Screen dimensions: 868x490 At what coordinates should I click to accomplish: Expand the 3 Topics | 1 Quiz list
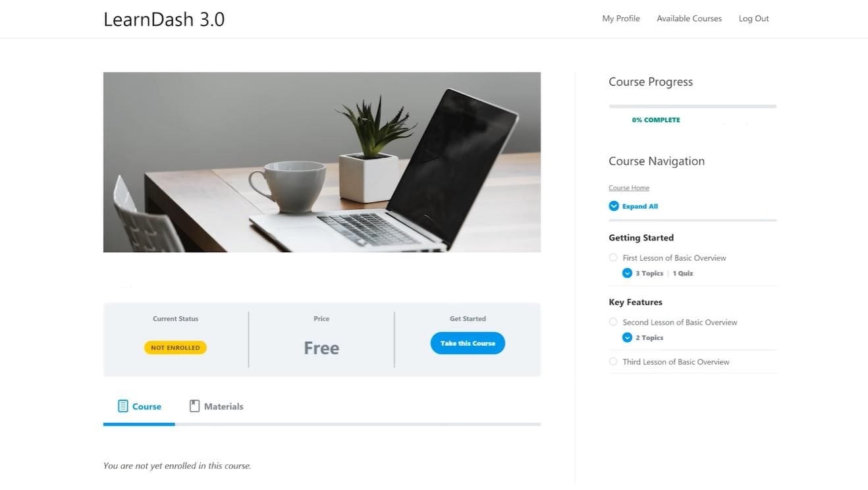pyautogui.click(x=658, y=273)
